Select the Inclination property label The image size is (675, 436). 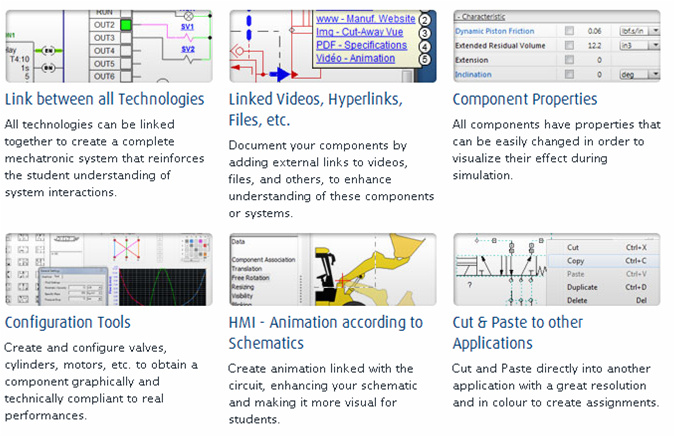point(473,74)
